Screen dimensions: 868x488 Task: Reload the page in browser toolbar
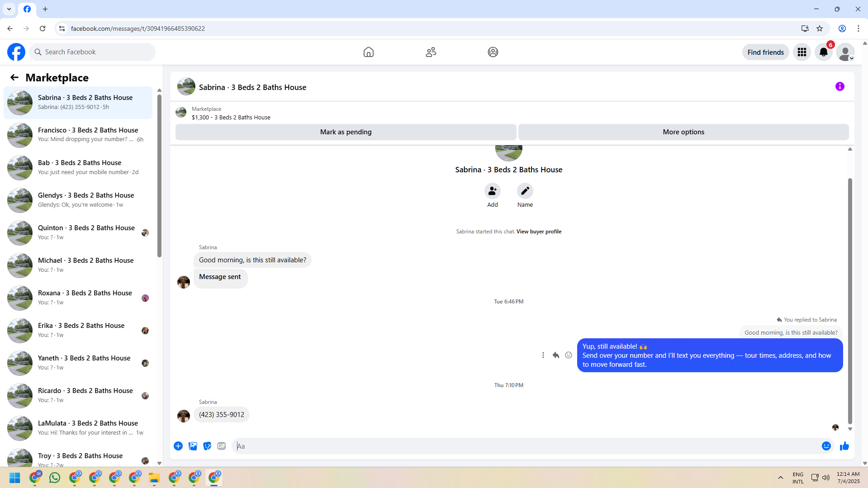point(43,28)
